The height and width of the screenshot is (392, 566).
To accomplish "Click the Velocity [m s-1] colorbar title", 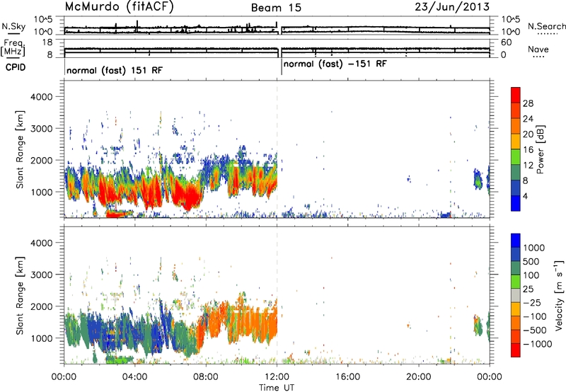I will tap(559, 296).
